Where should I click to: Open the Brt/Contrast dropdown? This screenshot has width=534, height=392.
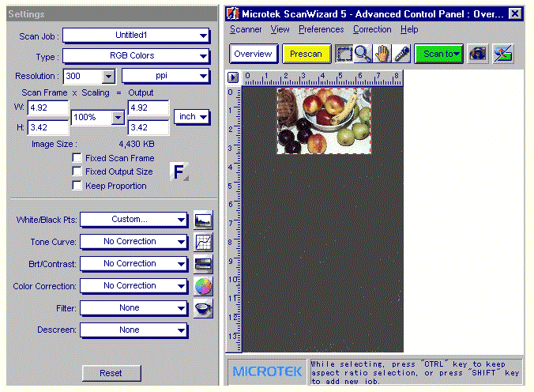[x=133, y=264]
